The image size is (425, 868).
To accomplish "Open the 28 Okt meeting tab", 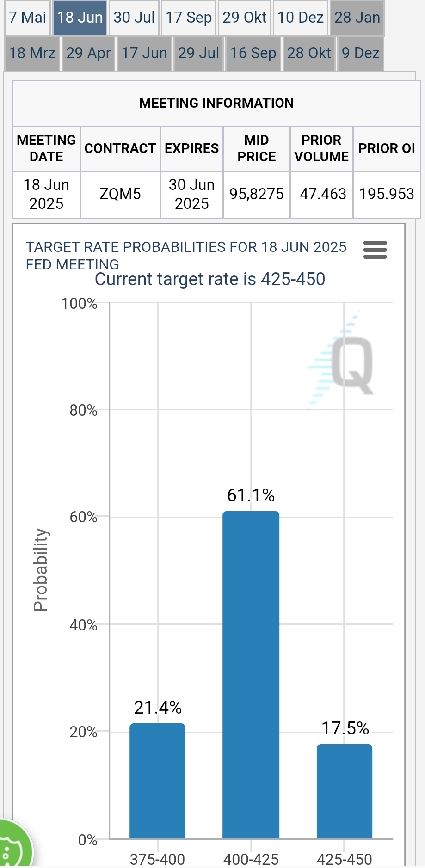I will tap(309, 53).
